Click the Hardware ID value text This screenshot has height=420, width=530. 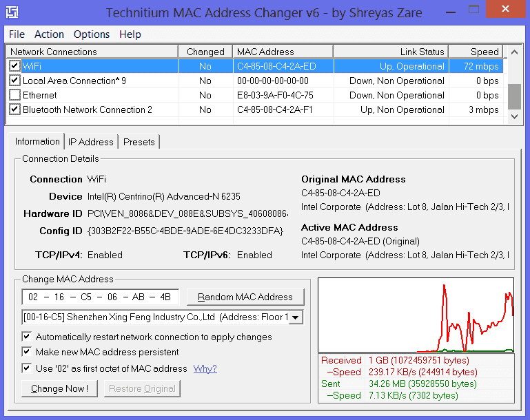[x=187, y=213]
